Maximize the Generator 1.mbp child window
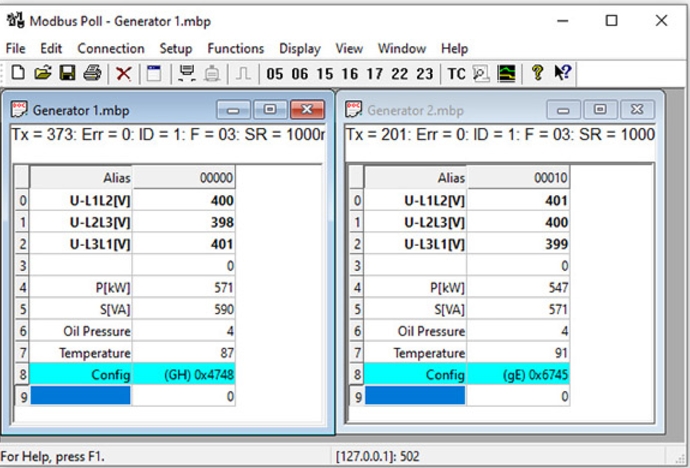 point(270,110)
